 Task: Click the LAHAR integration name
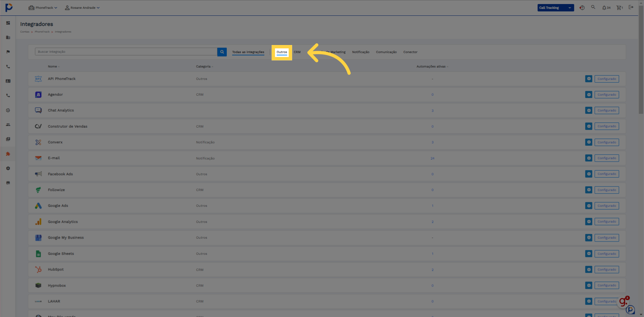(x=54, y=301)
